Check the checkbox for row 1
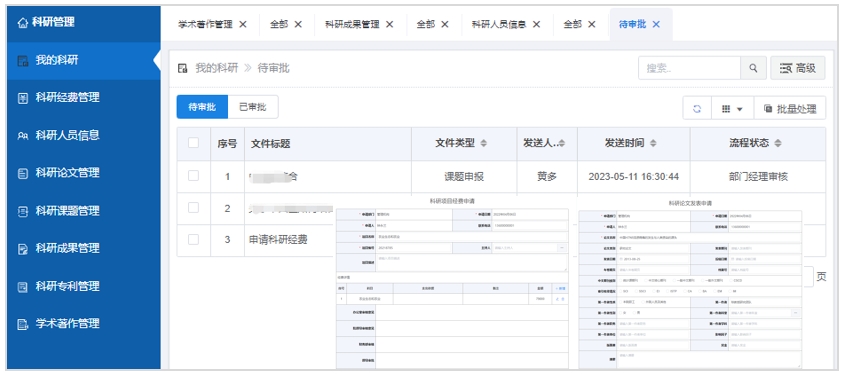 193,175
